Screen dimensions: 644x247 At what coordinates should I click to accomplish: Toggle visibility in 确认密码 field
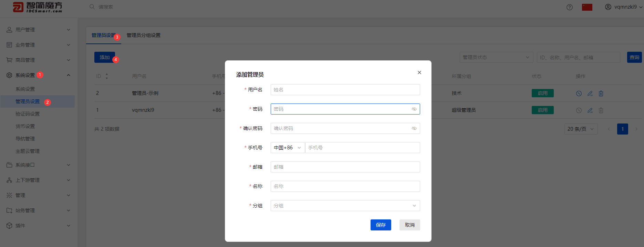(x=414, y=128)
